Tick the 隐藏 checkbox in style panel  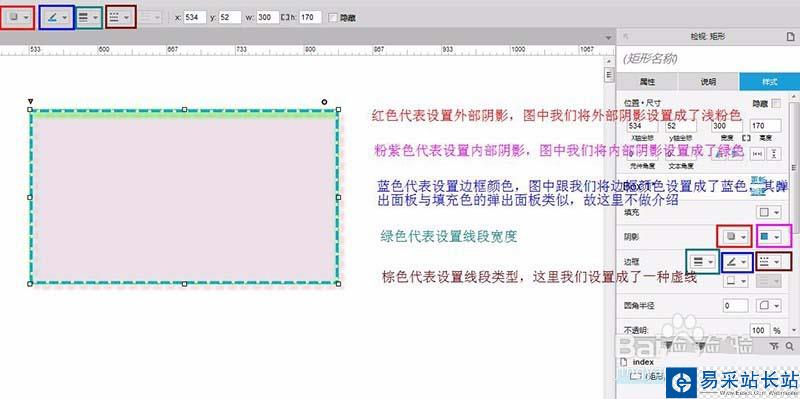click(776, 103)
